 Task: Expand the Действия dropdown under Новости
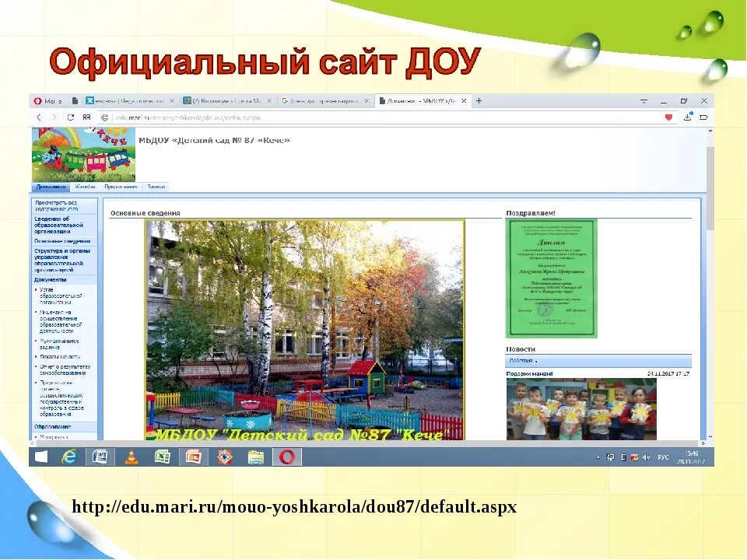(x=523, y=361)
